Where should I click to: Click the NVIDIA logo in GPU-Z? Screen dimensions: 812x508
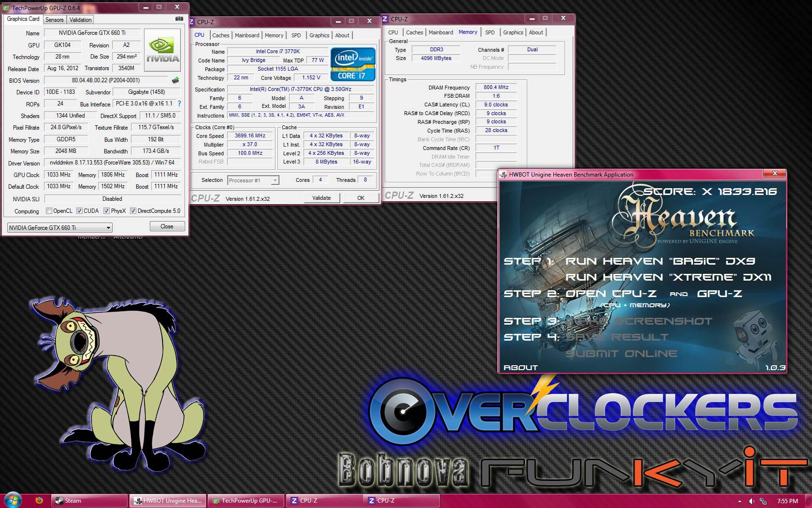162,51
